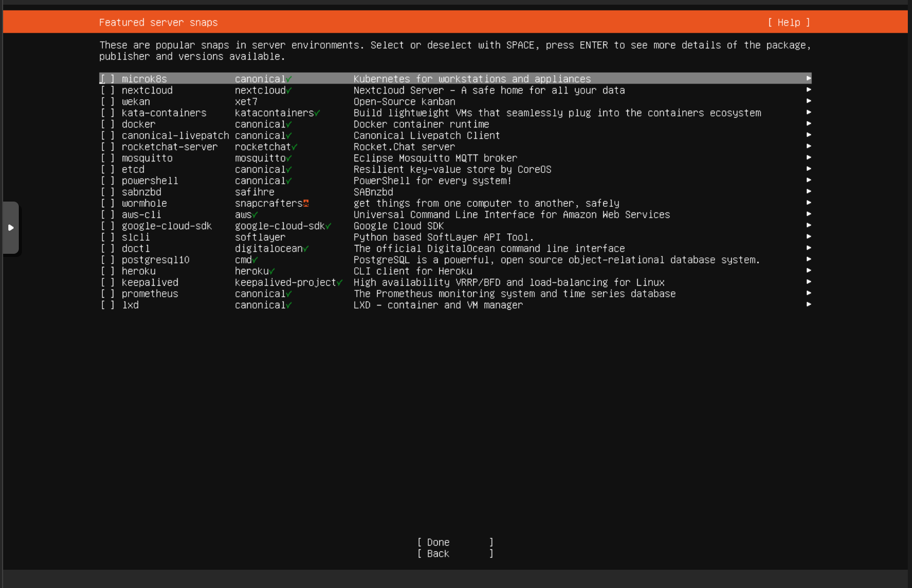The width and height of the screenshot is (912, 588).
Task: Open the Help menu in header
Action: pyautogui.click(x=789, y=22)
